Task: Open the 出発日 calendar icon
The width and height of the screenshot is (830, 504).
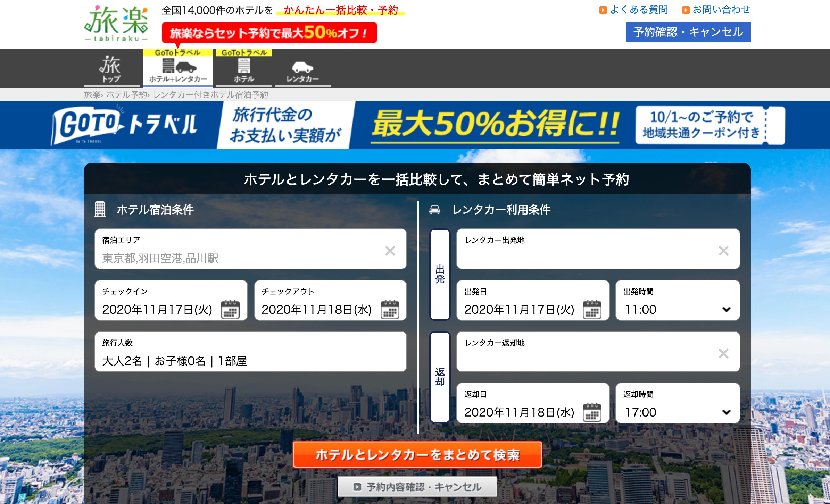Action: [592, 309]
